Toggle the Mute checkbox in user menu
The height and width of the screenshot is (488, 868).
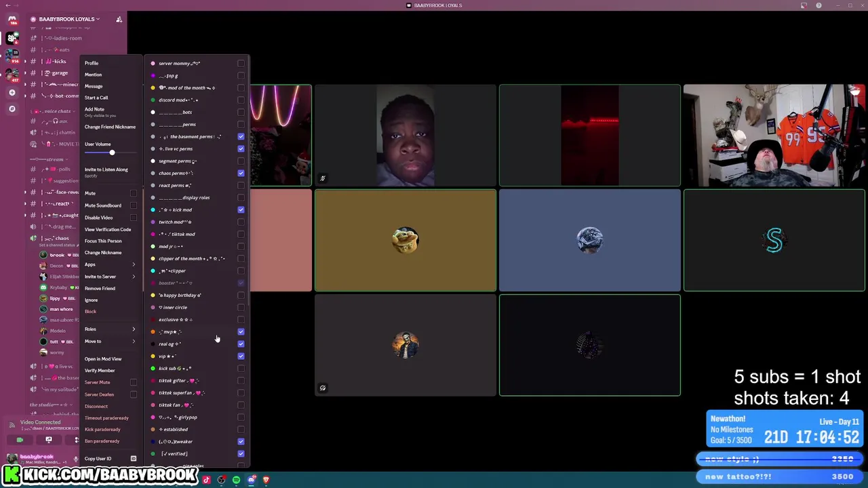[x=133, y=193]
